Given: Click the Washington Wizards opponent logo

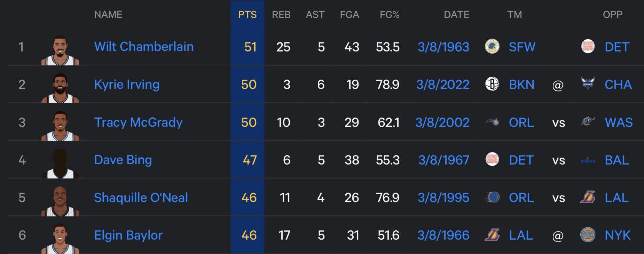Looking at the screenshot, I should (x=588, y=122).
